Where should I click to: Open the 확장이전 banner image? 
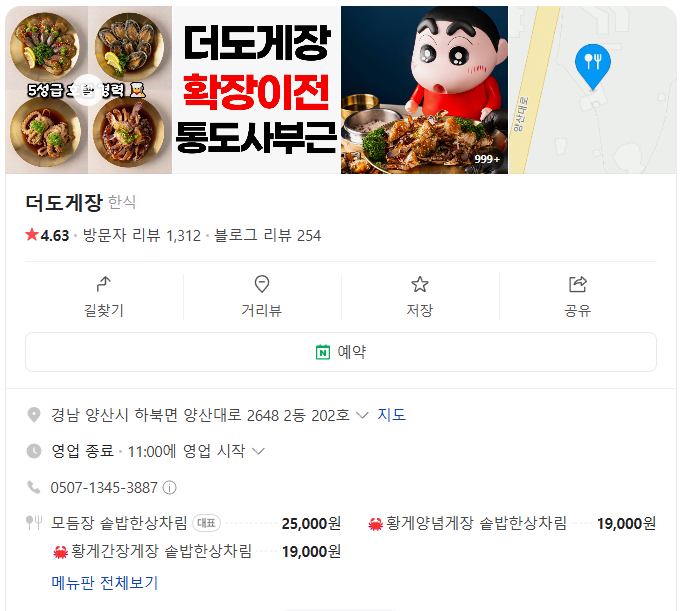(256, 90)
